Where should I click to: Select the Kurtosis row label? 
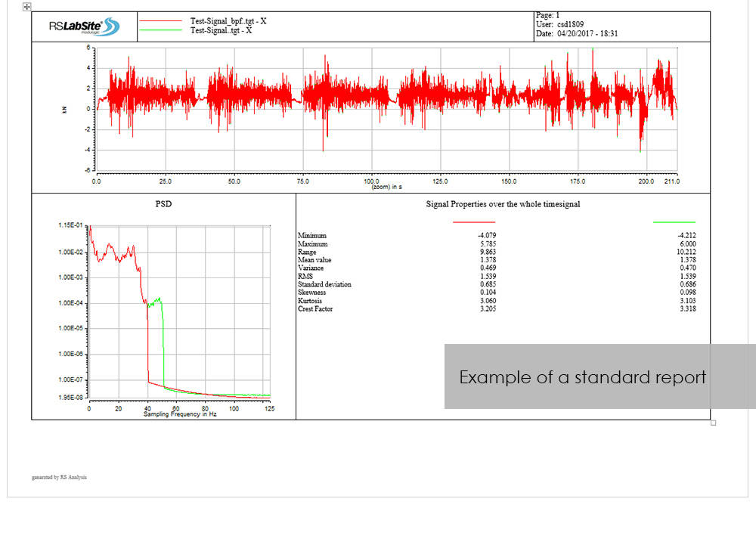tap(313, 301)
